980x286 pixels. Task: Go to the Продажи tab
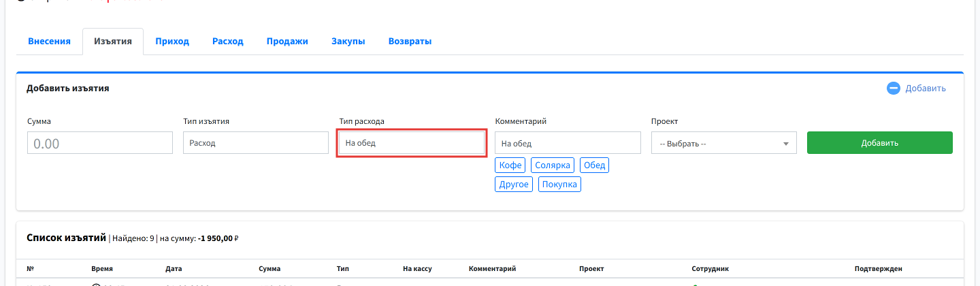tap(287, 42)
